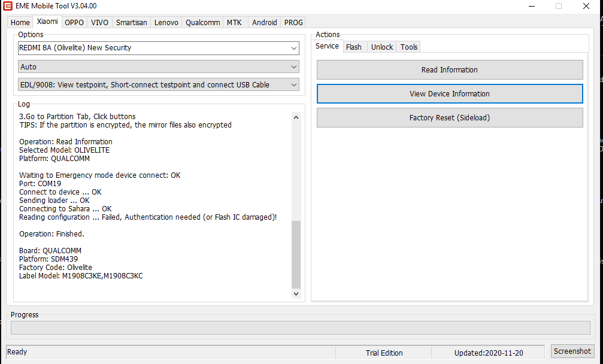Image resolution: width=603 pixels, height=364 pixels.
Task: Click the EME Mobile Tool app icon
Action: 8,6
